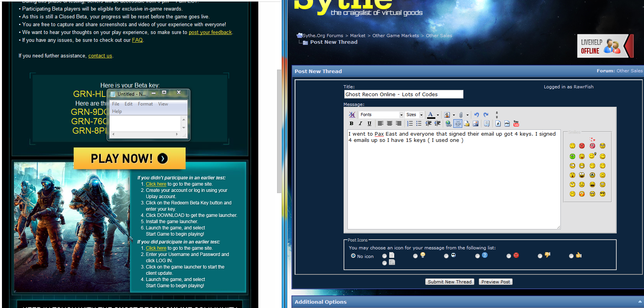Viewport: 644px width, 308px height.
Task: Click the Remove Text Formatting icon
Action: tap(352, 115)
